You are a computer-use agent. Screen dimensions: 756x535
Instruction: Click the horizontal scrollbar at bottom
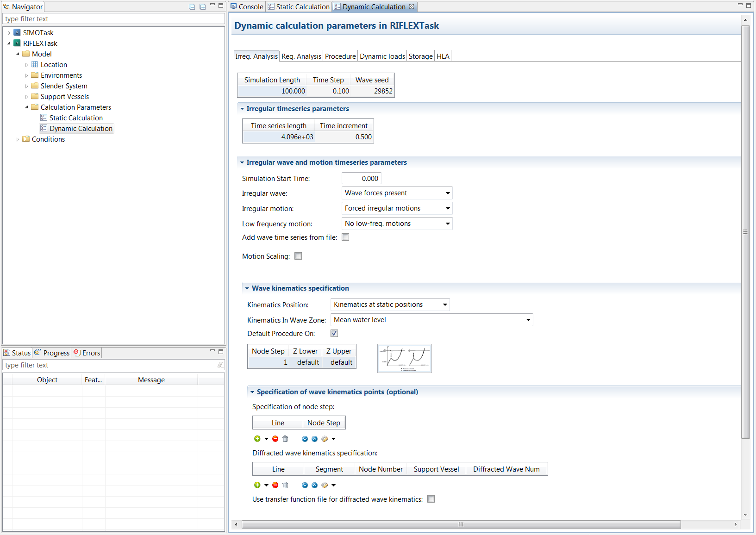[461, 524]
